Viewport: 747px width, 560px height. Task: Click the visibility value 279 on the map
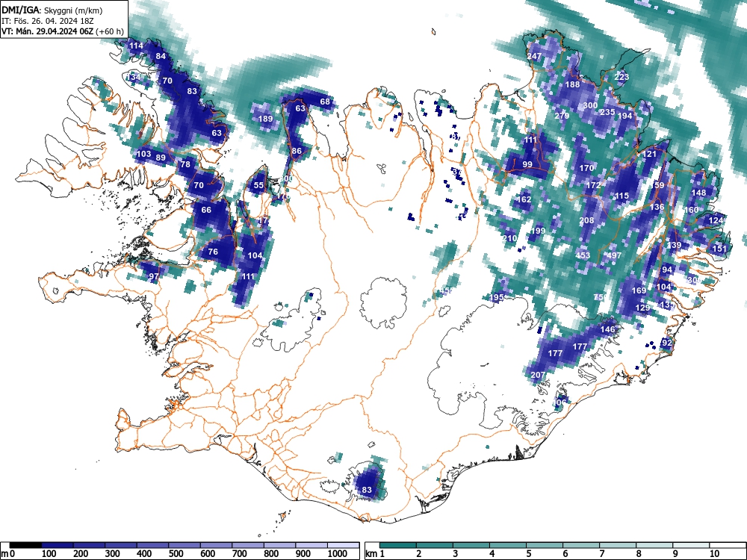pos(562,116)
